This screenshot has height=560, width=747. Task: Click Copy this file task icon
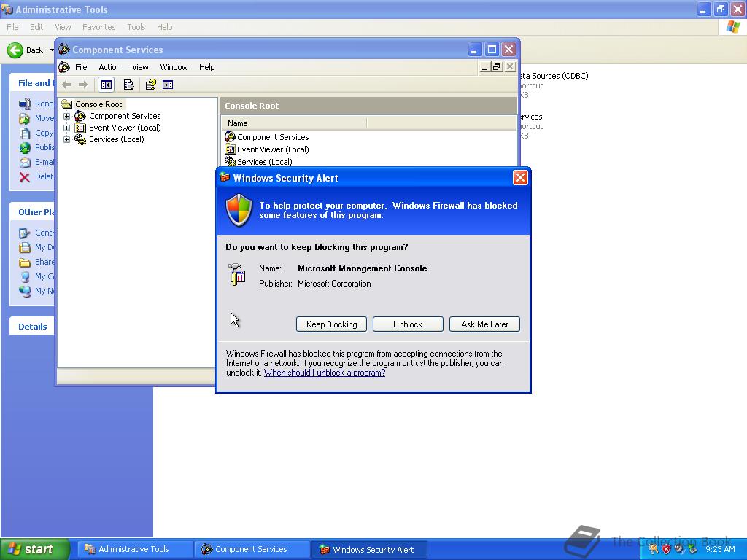pyautogui.click(x=25, y=133)
